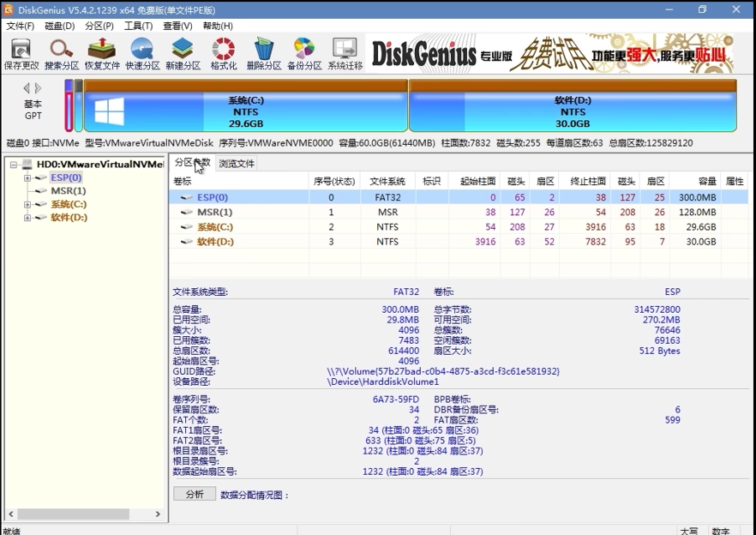
Task: Collapse the HD0 disk tree node
Action: pyautogui.click(x=14, y=165)
